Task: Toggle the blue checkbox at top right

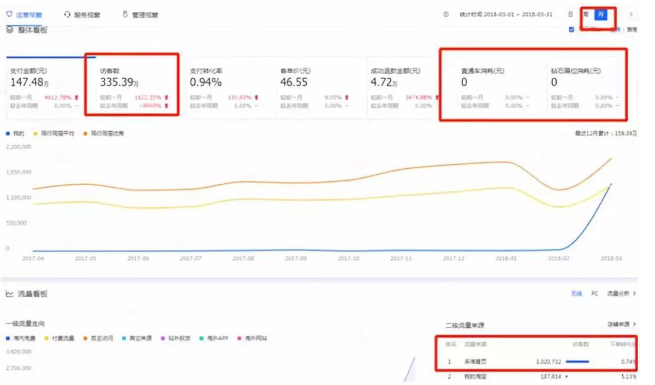Action: tap(571, 30)
